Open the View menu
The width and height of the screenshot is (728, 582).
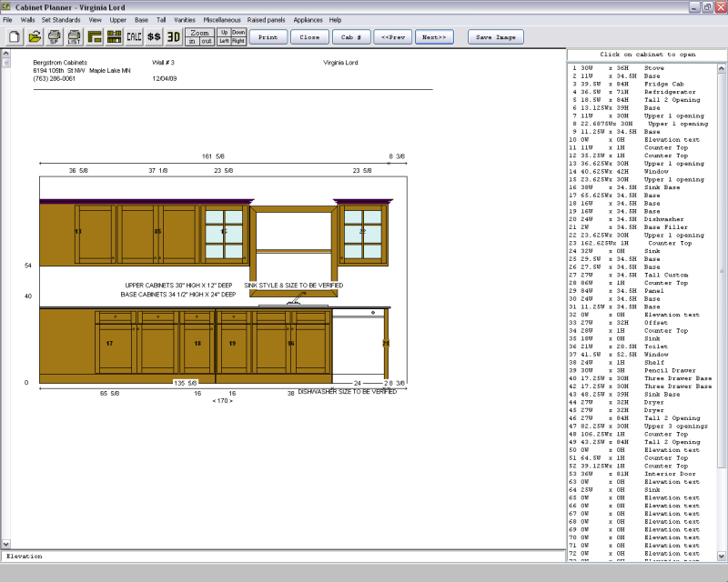click(x=96, y=20)
